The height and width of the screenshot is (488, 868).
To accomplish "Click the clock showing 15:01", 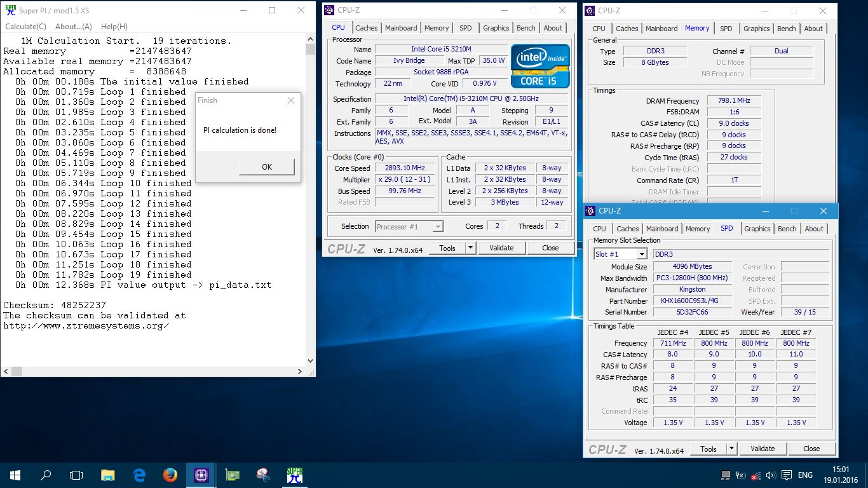I will click(840, 470).
